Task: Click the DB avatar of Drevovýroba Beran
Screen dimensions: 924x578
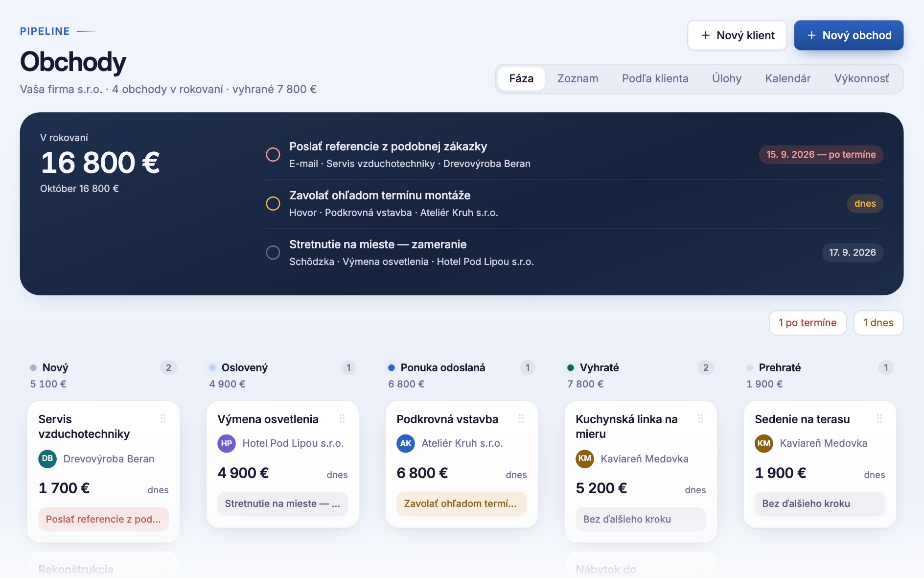Action: click(x=47, y=458)
